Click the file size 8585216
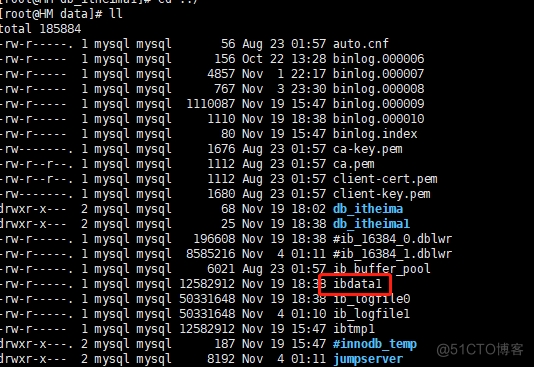Screen dimensions: 534x367 [x=211, y=254]
